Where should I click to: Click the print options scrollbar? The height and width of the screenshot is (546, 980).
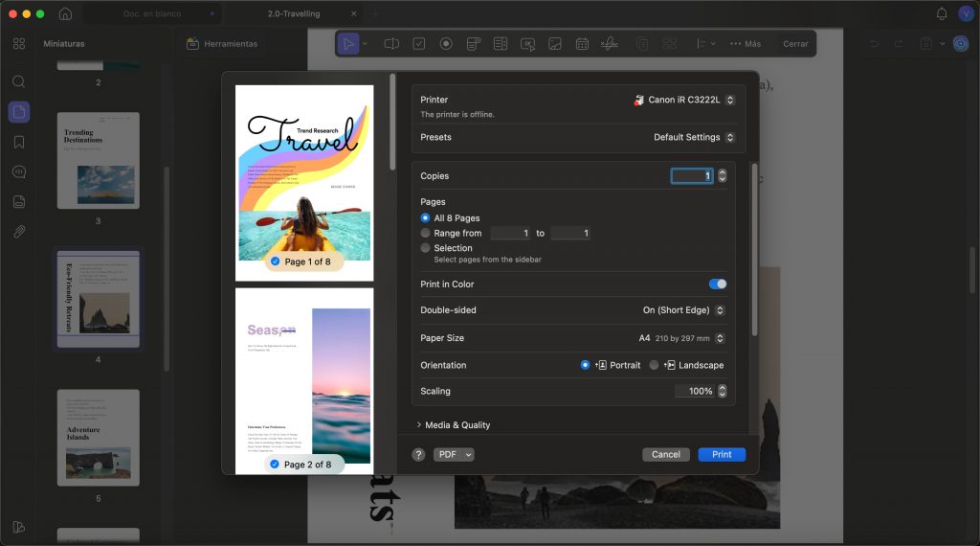click(754, 250)
